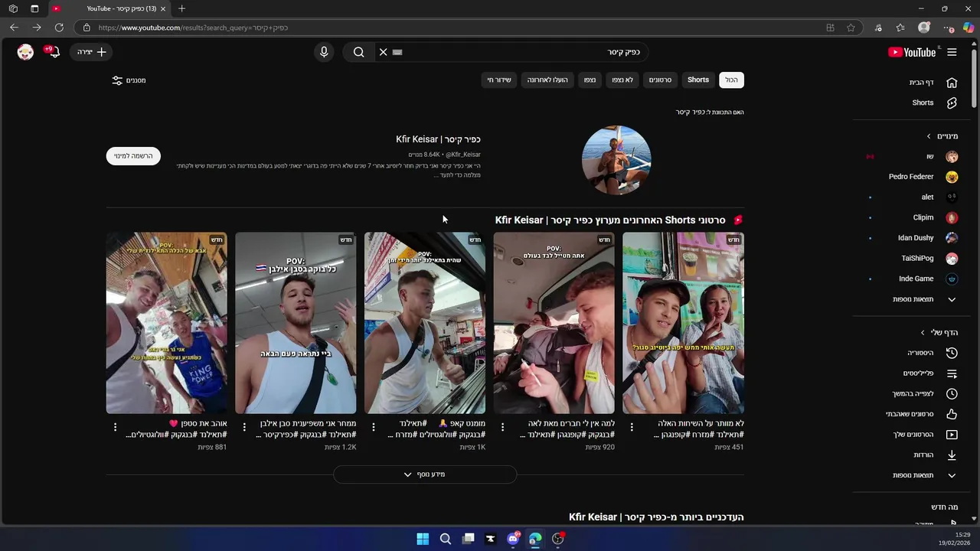The height and width of the screenshot is (551, 980).
Task: Open the Short 'כל בוקר בסבן אילבן'
Action: point(296,323)
